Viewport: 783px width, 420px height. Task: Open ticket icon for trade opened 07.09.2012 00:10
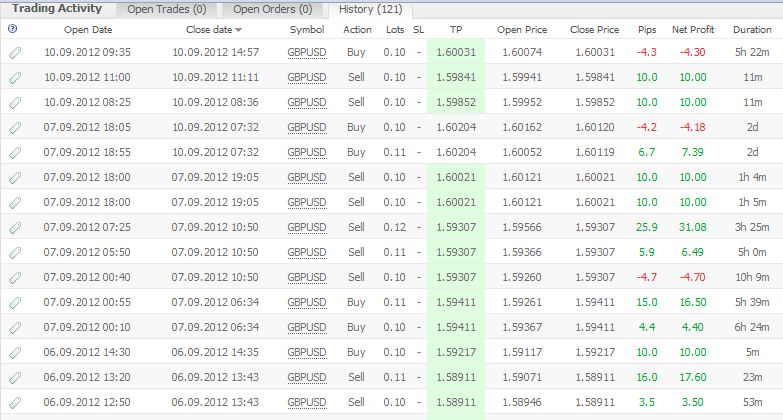tap(15, 327)
